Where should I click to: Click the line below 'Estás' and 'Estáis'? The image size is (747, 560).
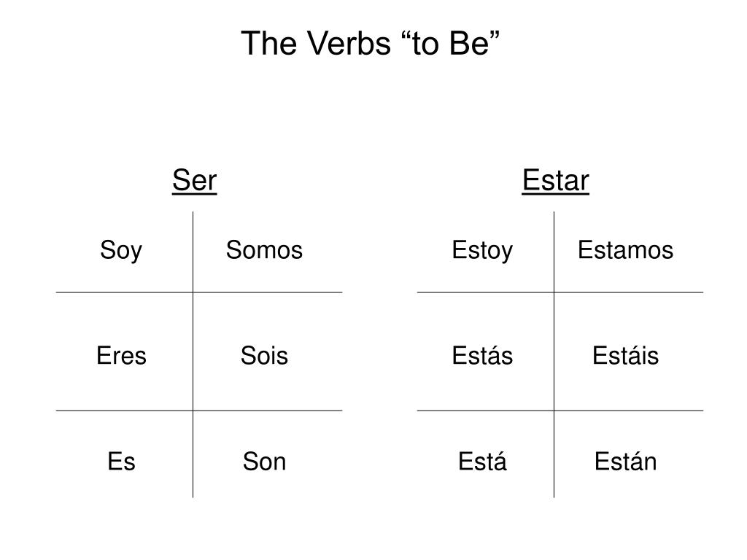point(560,411)
